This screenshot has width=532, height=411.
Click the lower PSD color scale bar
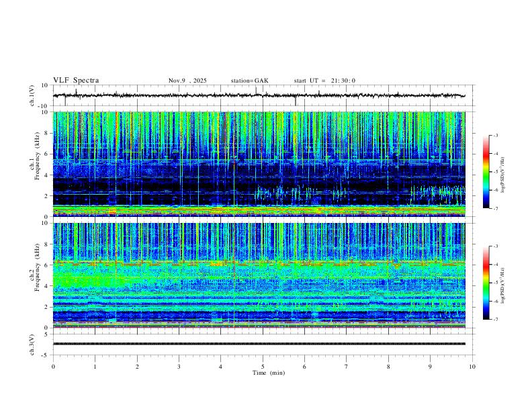tap(486, 283)
